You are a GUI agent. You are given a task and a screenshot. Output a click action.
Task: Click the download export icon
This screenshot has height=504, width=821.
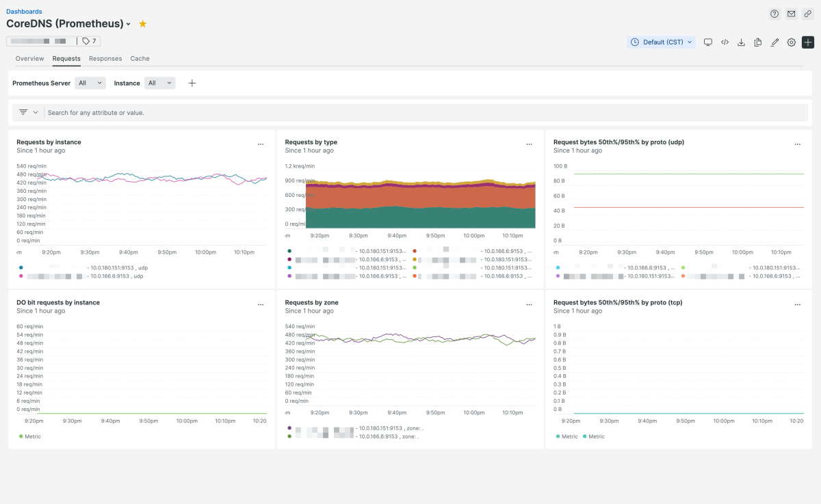point(741,42)
